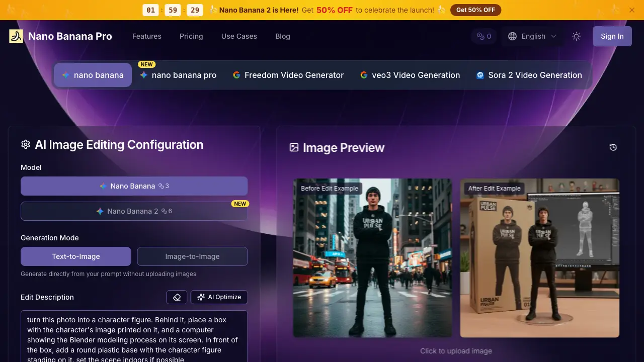Click the "Generate directly from your prompt" hint text
Viewport: 644px width, 362px height.
click(108, 274)
